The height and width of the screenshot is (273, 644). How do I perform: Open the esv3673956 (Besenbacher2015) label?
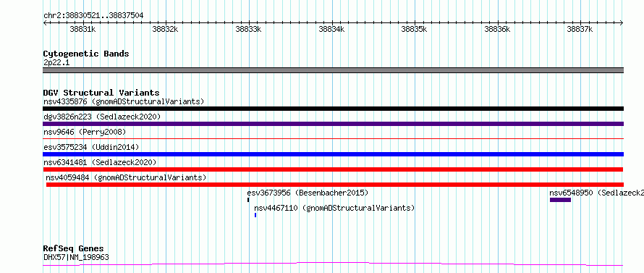point(308,193)
